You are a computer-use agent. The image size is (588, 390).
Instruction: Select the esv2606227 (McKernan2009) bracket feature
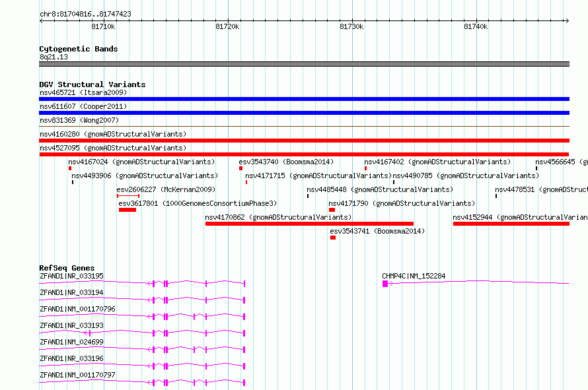[x=128, y=196]
